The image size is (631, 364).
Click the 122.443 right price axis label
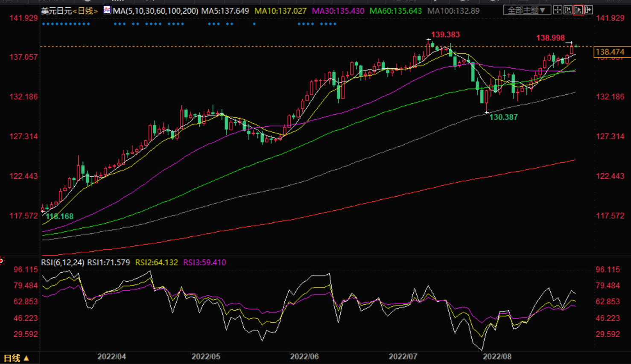[x=610, y=176]
